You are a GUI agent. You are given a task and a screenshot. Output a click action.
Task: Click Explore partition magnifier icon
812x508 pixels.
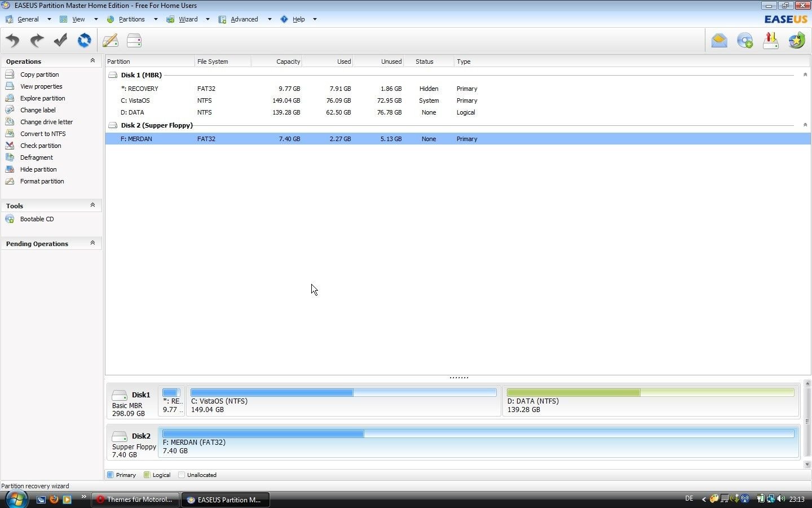pyautogui.click(x=10, y=98)
